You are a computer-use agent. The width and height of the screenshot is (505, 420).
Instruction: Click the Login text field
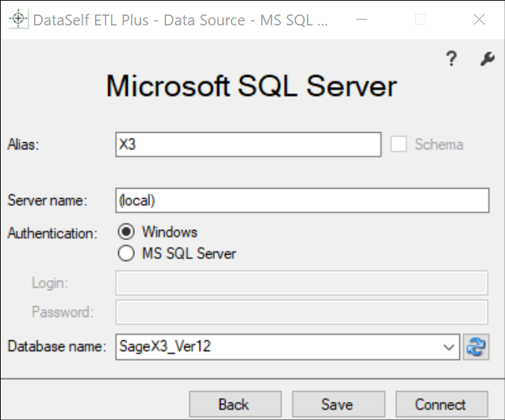[x=302, y=283]
